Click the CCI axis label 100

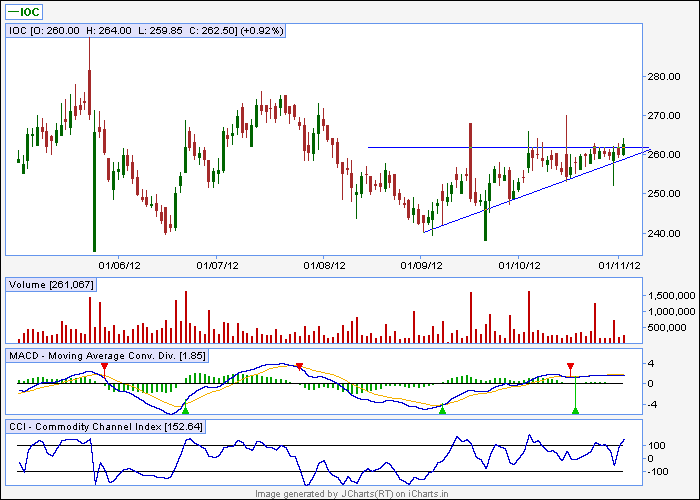point(657,446)
